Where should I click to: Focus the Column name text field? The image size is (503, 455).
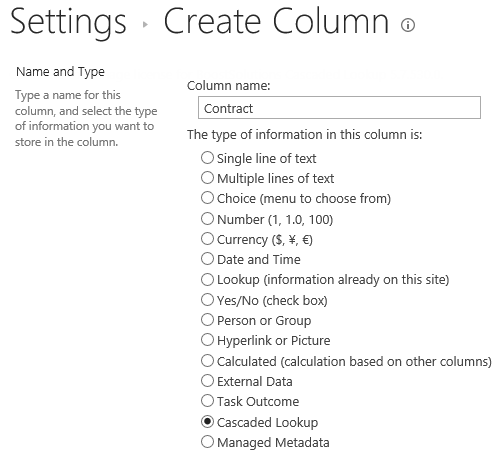pos(339,108)
